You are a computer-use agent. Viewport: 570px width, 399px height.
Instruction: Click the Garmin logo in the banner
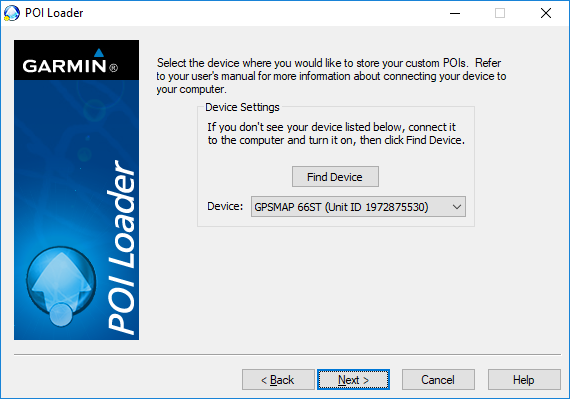[70, 62]
